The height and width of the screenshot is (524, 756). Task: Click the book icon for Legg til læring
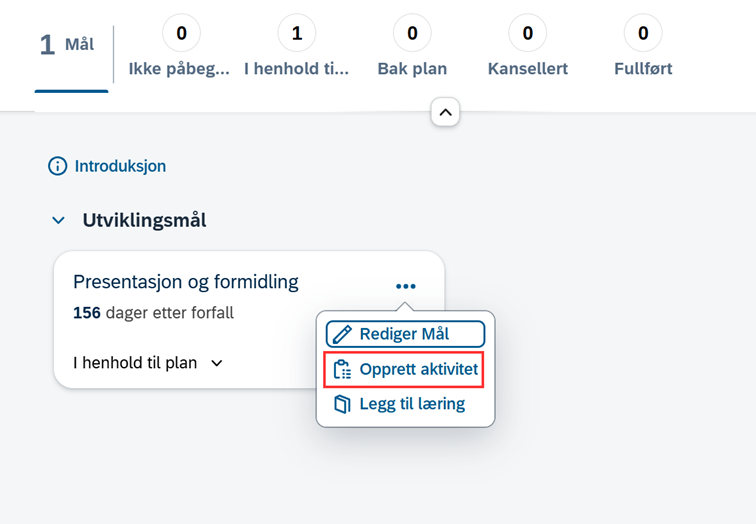pos(342,404)
